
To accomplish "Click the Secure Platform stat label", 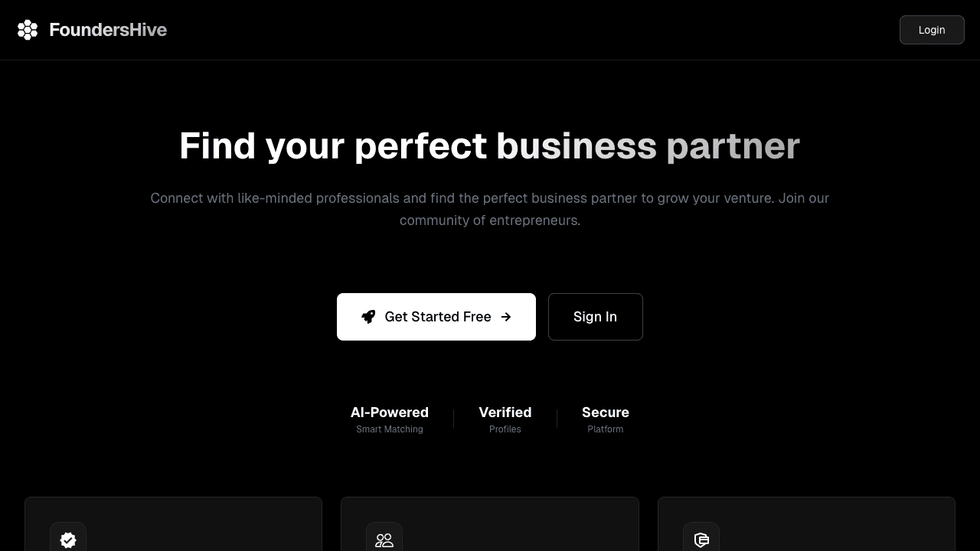I will click(606, 419).
